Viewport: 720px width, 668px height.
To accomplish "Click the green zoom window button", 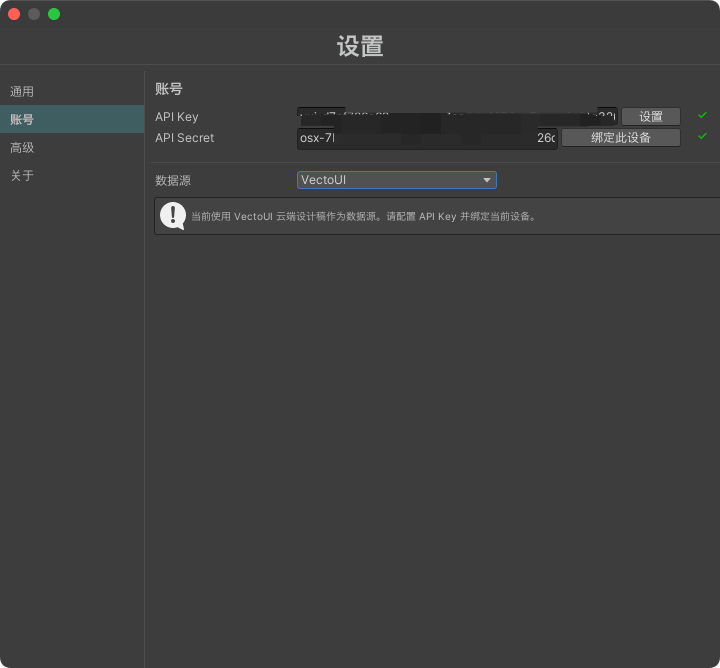I will coord(54,14).
